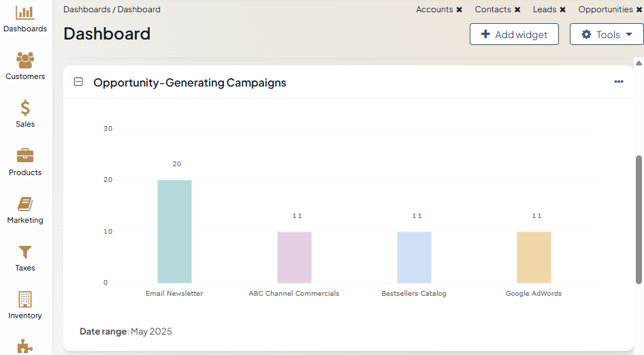Remove the Accounts pinned shortcut
The height and width of the screenshot is (355, 644).
[x=460, y=10]
